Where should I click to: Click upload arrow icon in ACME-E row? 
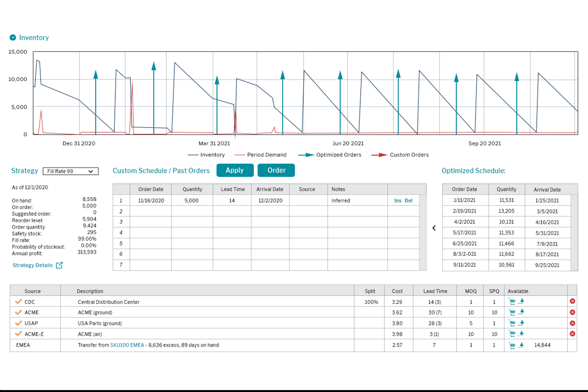[x=521, y=334]
